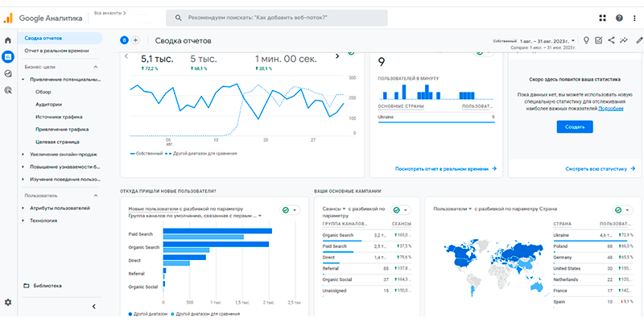This screenshot has width=644, height=322.
Task: Click the Unassigned row in sessions table
Action: pyautogui.click(x=367, y=291)
